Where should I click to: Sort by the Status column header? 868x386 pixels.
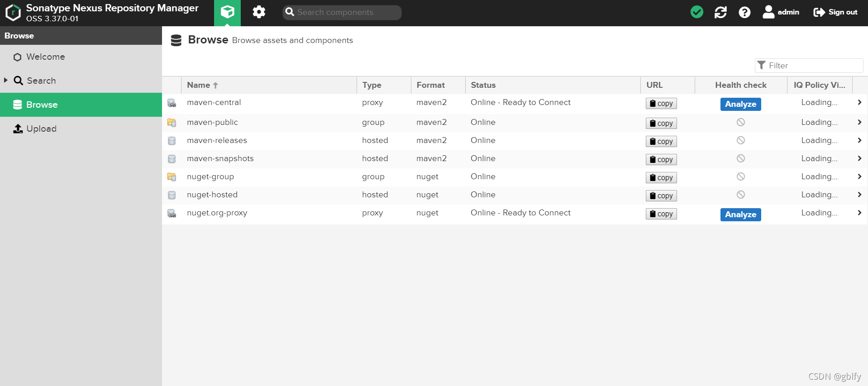point(553,85)
